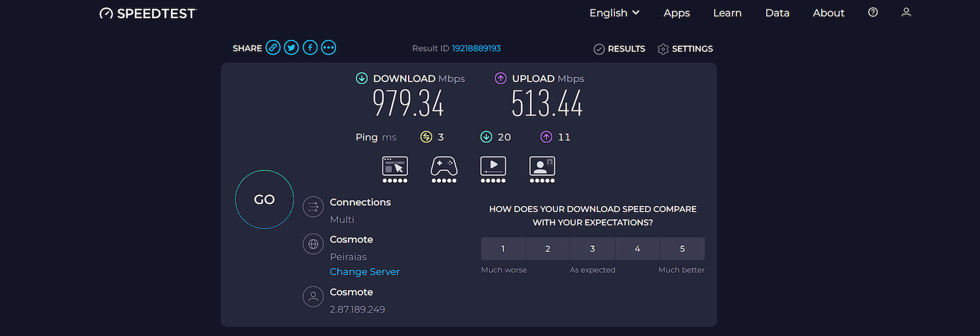The width and height of the screenshot is (980, 336).
Task: Open the English language dropdown
Action: click(614, 13)
